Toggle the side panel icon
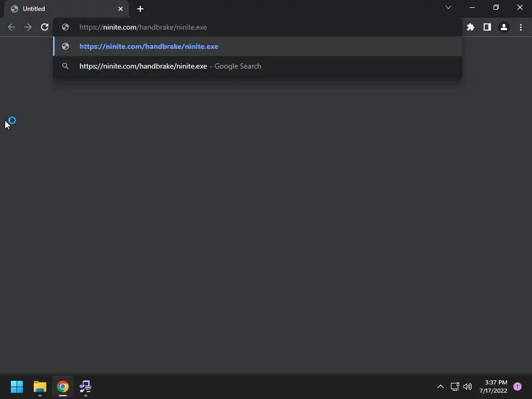532x399 pixels. [487, 27]
